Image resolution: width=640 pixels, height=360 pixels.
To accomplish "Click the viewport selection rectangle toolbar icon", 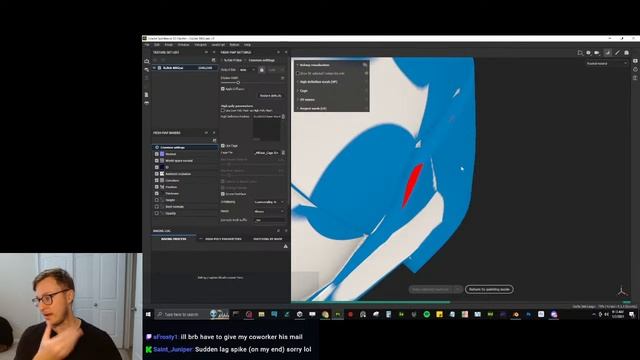I will (580, 53).
